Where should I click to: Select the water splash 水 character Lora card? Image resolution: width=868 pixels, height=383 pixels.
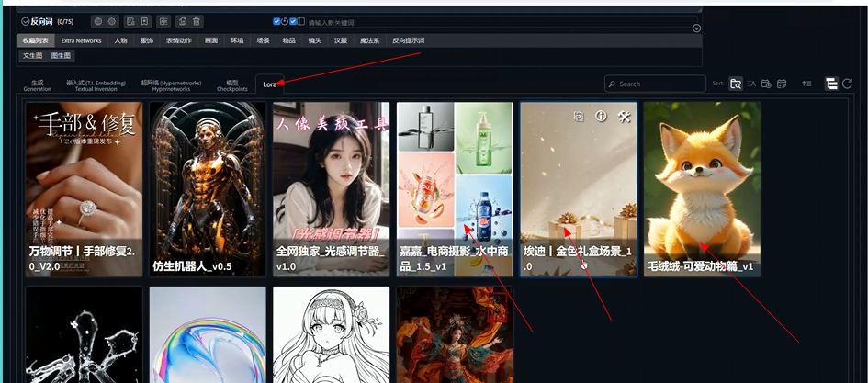(84, 334)
